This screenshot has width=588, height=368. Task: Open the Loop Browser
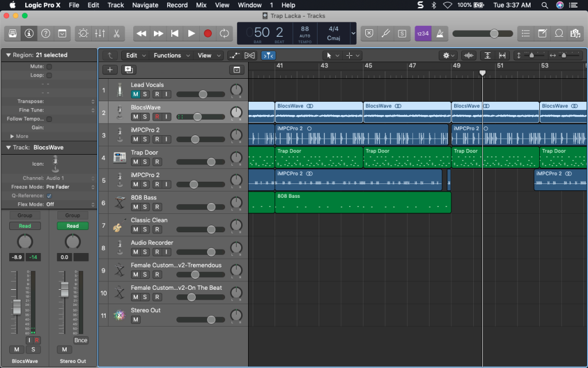pyautogui.click(x=559, y=33)
